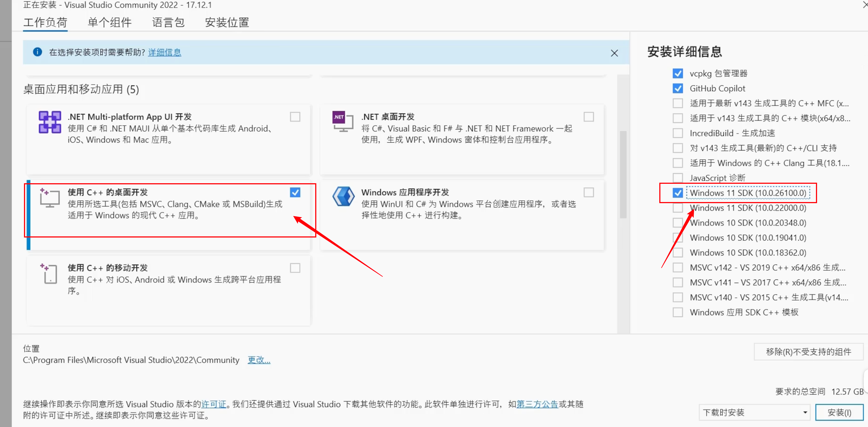Viewport: 868px width, 427px height.
Task: Click 移除(R)不受支持的组件 button
Action: (808, 352)
